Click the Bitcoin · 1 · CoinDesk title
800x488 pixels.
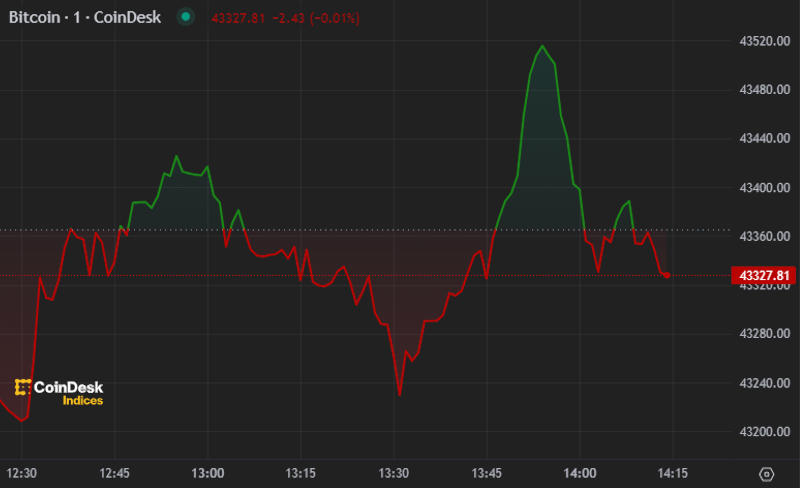click(84, 18)
